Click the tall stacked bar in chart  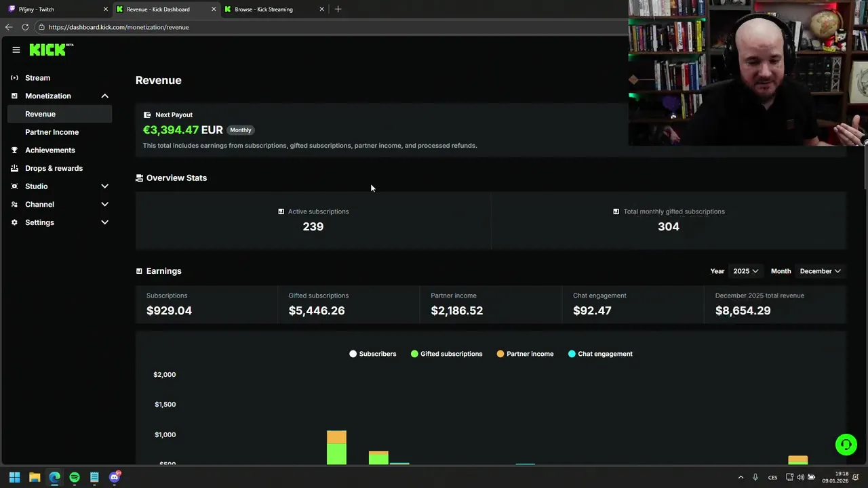pyautogui.click(x=336, y=447)
